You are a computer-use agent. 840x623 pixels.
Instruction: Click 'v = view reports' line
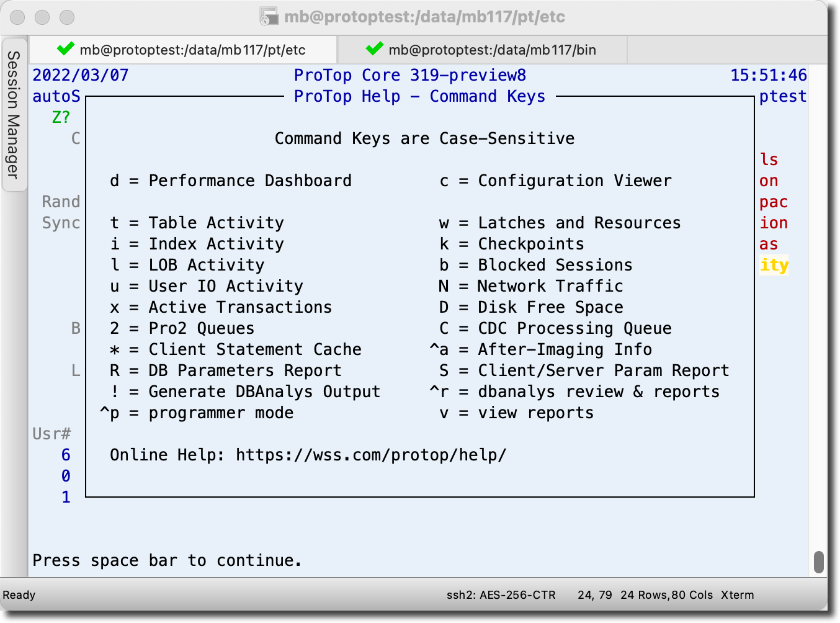[516, 413]
